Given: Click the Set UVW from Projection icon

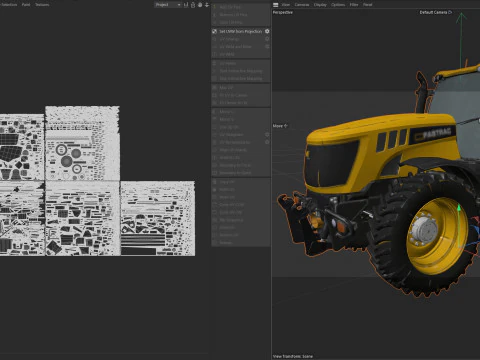Looking at the screenshot, I should click(214, 31).
